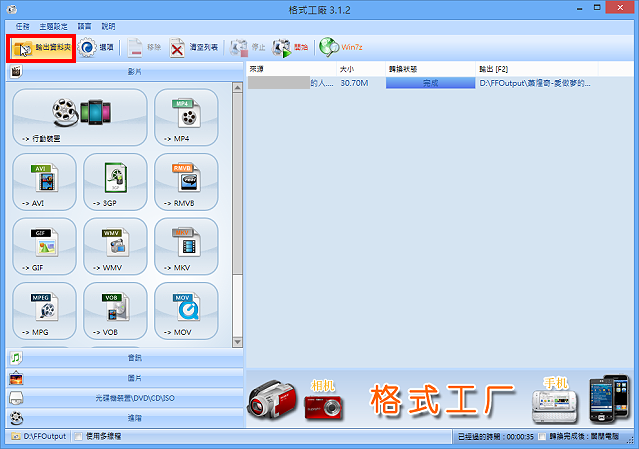Click the 完成 progress bar in task row
Viewport: 639px width, 449px height.
tap(430, 83)
